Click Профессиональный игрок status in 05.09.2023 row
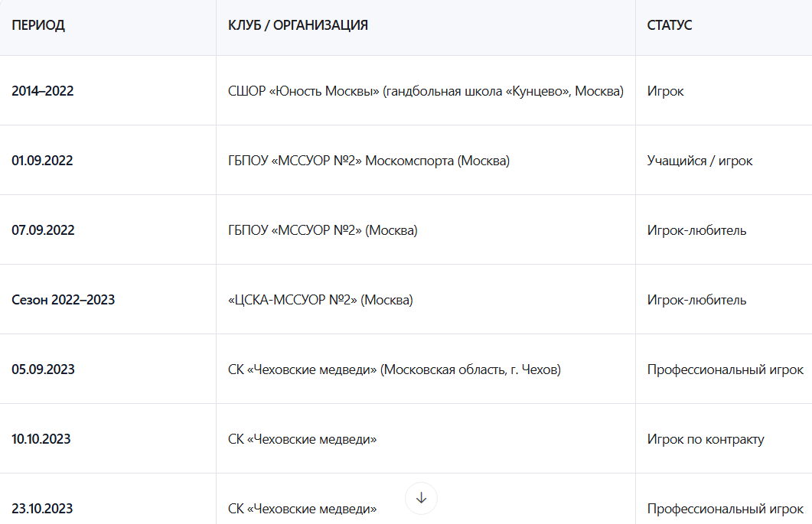This screenshot has width=812, height=524. [725, 369]
